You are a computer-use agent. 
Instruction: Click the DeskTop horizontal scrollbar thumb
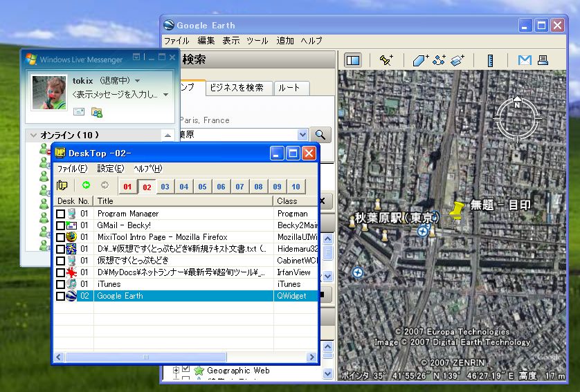tap(146, 357)
